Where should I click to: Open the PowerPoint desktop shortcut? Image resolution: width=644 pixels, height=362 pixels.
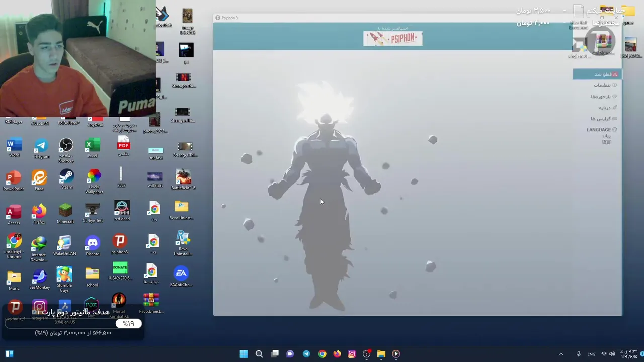click(14, 181)
